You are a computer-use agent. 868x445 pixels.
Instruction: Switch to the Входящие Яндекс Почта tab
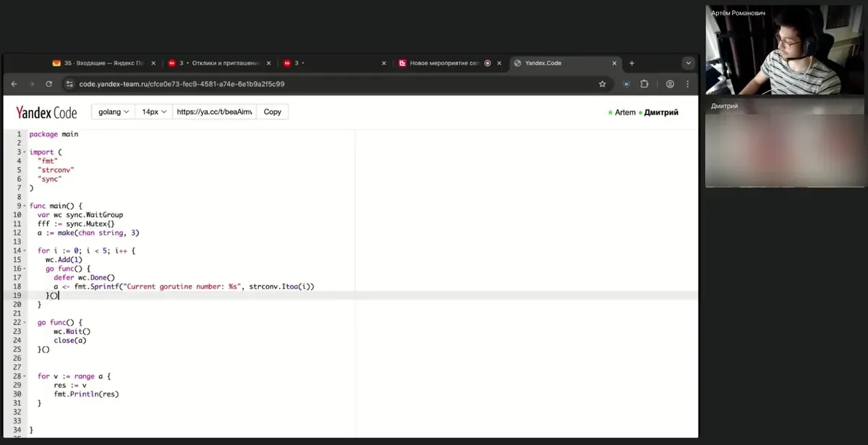(103, 63)
